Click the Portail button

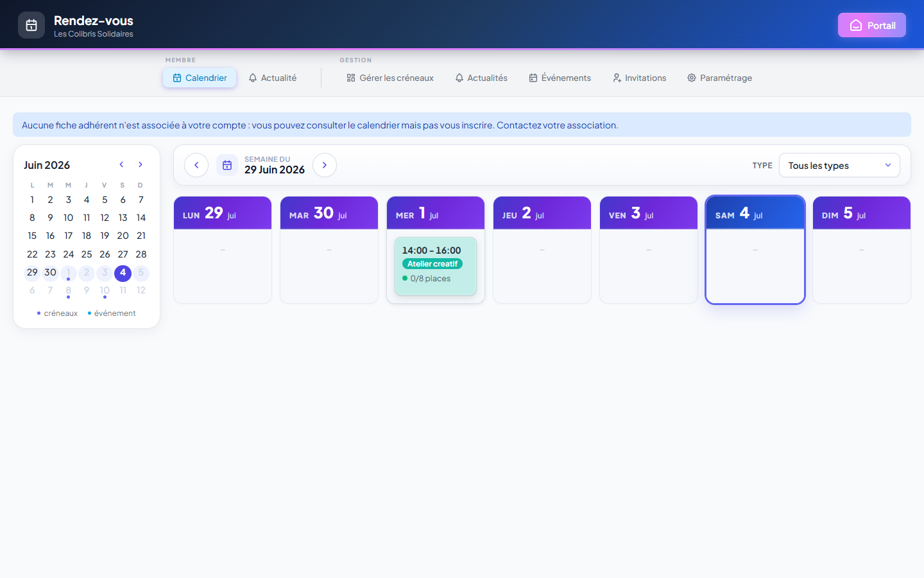872,25
